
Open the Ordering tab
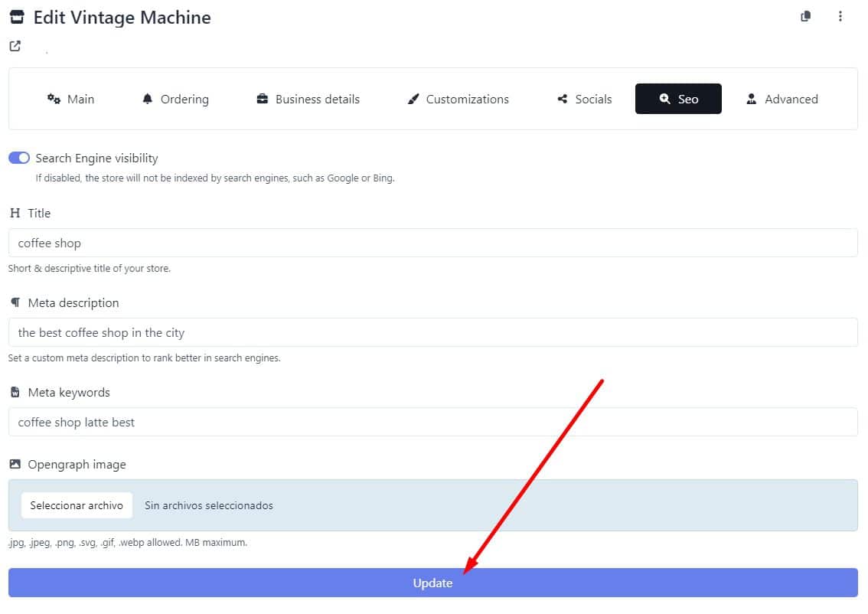[175, 99]
